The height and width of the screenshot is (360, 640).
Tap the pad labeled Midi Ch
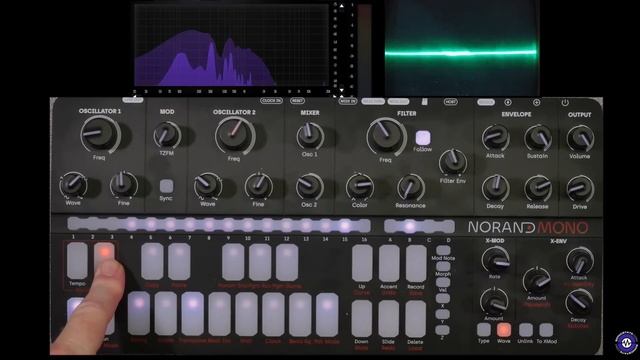click(x=219, y=314)
